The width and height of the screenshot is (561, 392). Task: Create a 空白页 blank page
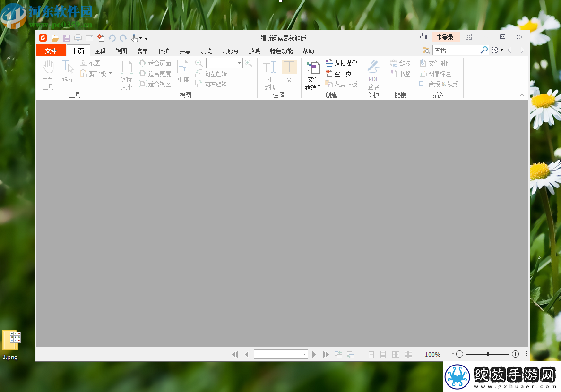338,74
